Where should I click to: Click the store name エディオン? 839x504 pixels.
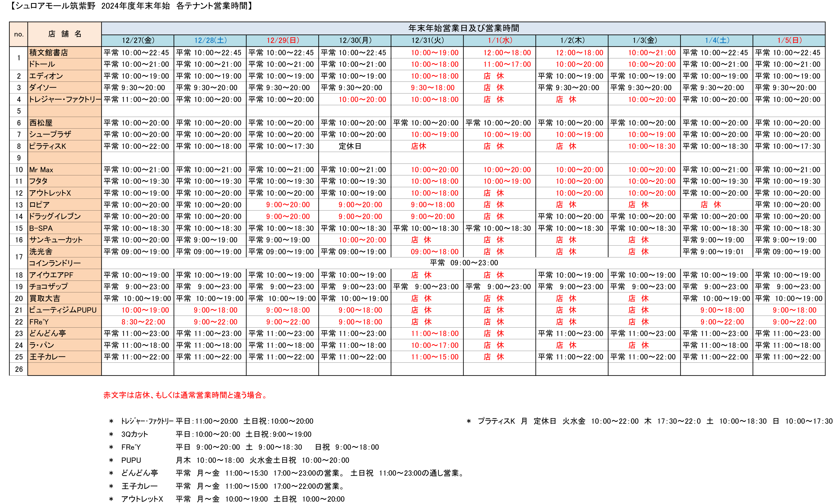(46, 76)
